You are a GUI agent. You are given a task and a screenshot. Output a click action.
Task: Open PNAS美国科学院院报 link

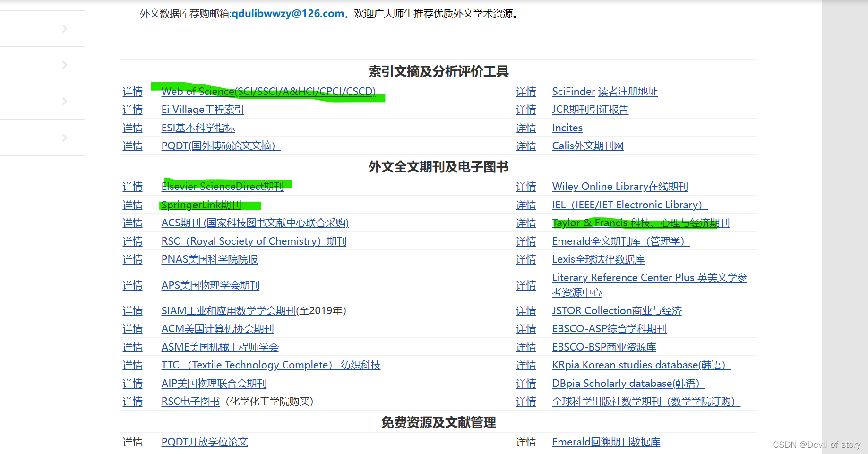click(209, 259)
